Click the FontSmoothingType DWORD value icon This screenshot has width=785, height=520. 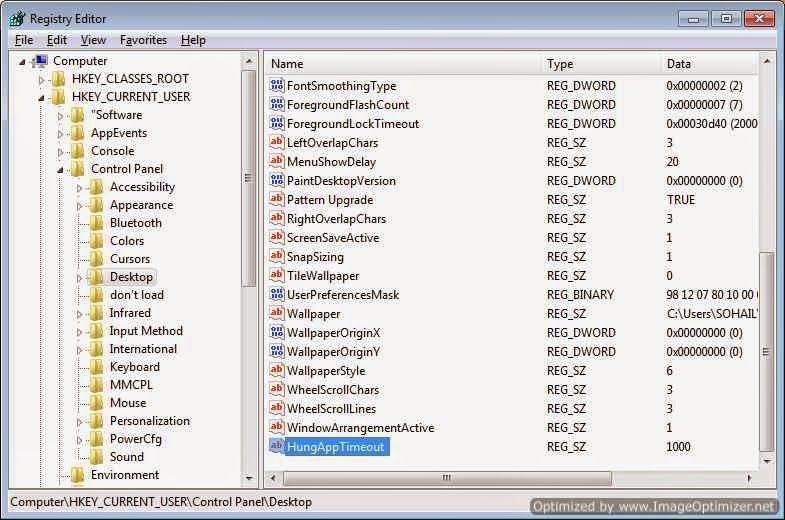(x=276, y=86)
